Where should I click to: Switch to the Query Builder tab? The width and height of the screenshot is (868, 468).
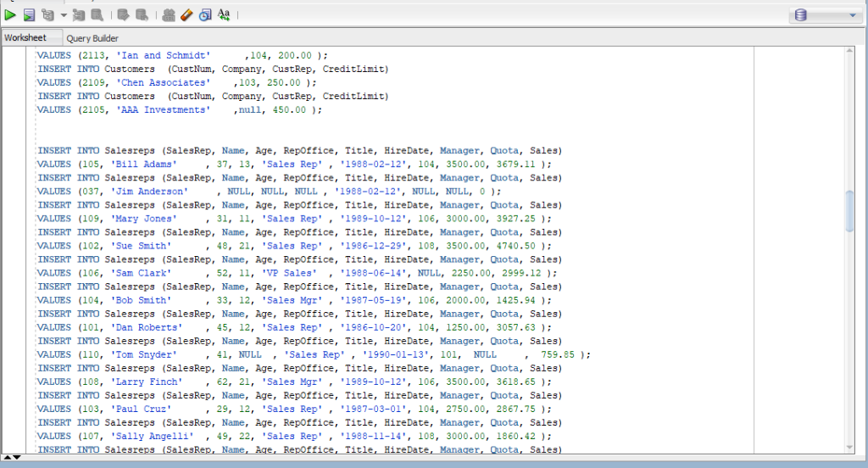pos(92,38)
